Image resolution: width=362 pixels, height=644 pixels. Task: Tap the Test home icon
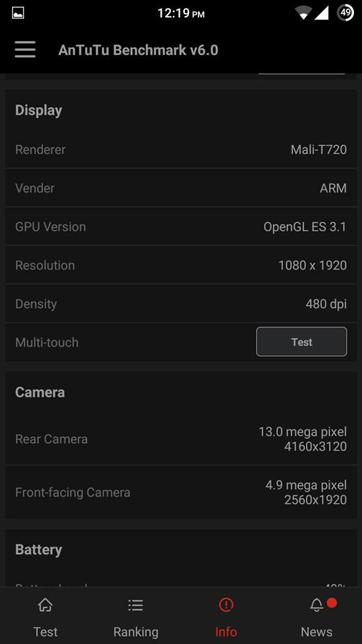click(x=45, y=604)
